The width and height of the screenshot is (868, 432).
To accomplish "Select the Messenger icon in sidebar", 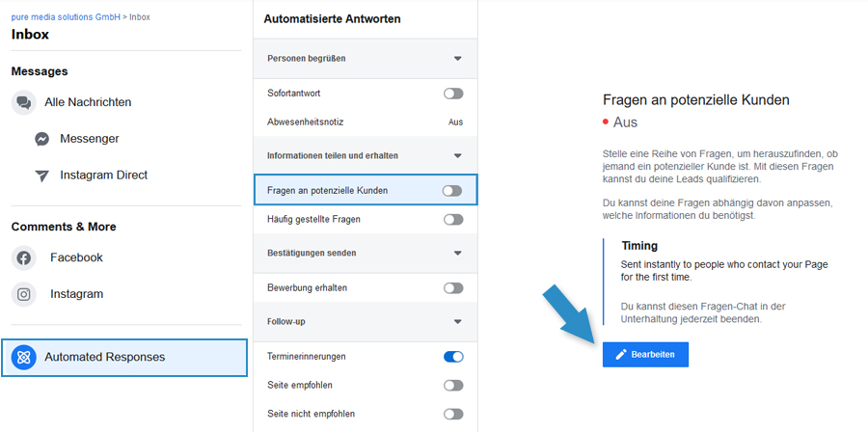I will [42, 139].
